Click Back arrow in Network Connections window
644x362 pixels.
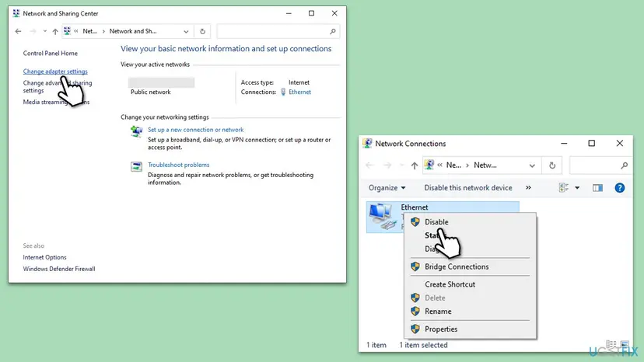coord(369,165)
